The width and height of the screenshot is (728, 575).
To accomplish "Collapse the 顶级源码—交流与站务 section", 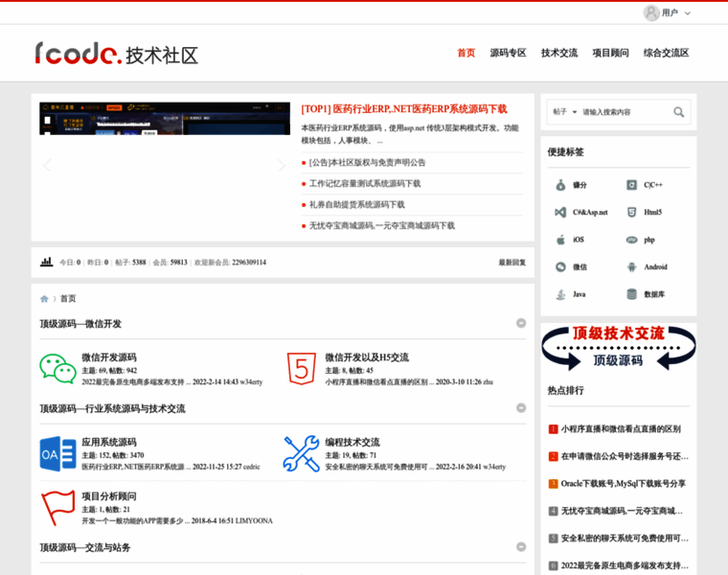I will (521, 546).
